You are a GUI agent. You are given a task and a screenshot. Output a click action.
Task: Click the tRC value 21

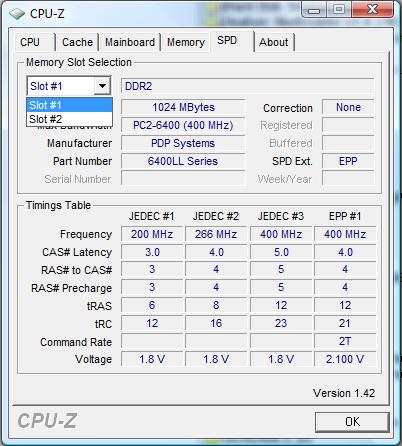click(345, 323)
